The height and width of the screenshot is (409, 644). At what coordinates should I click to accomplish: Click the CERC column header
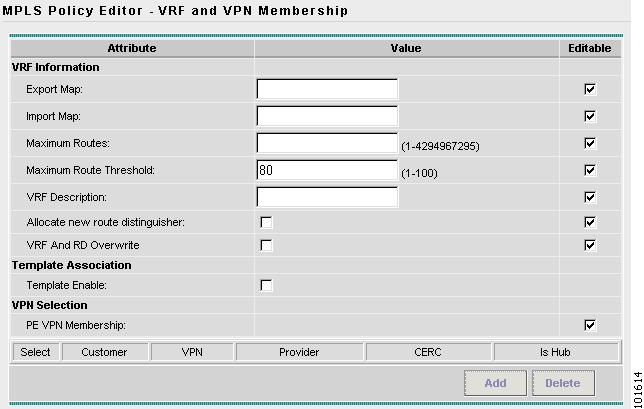[428, 352]
